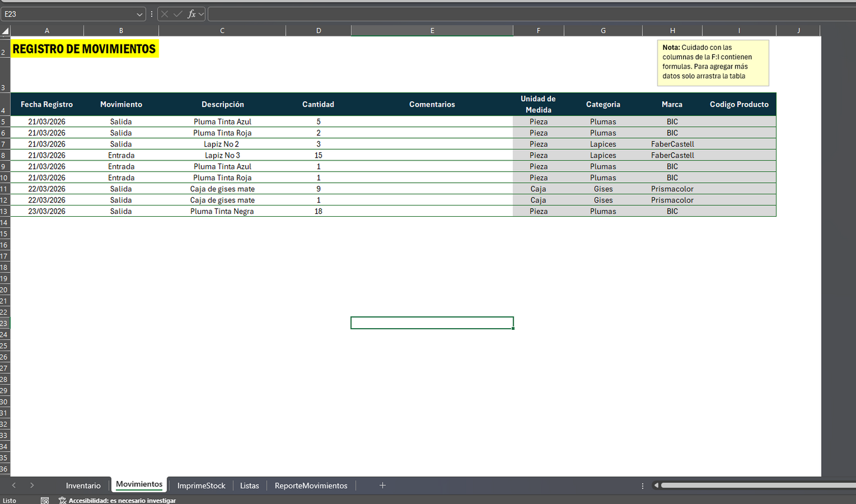856x504 pixels.
Task: Open the ReporteMovimientos sheet tab
Action: click(311, 486)
